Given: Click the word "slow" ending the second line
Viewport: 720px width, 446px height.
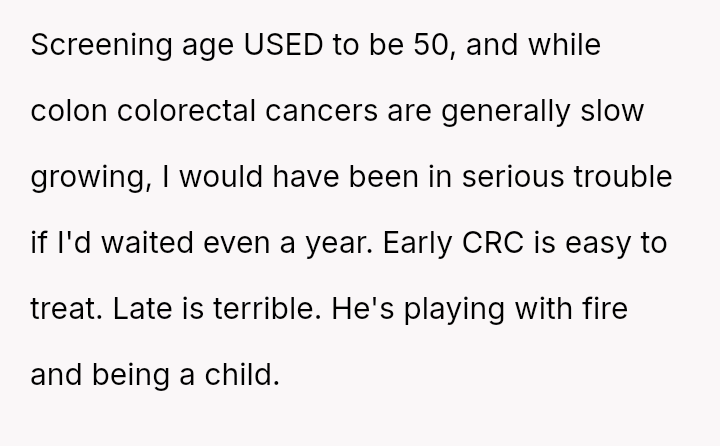Looking at the screenshot, I should tap(613, 112).
